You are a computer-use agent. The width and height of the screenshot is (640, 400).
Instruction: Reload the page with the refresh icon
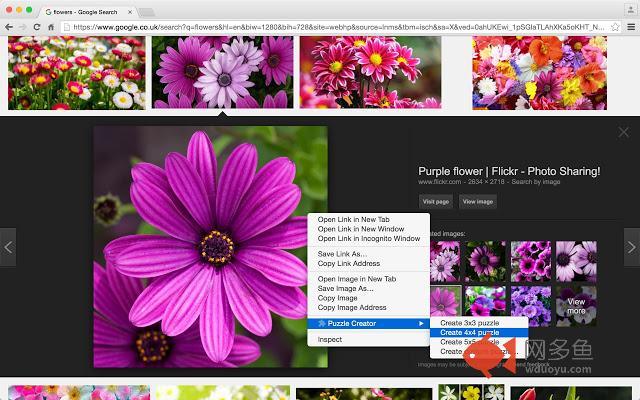point(37,27)
